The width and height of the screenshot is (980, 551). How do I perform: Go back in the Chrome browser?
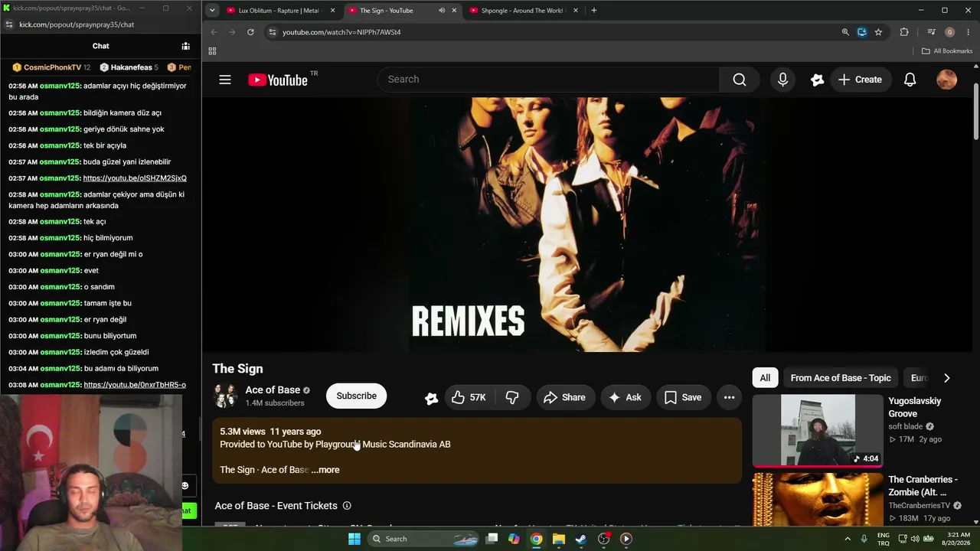214,32
